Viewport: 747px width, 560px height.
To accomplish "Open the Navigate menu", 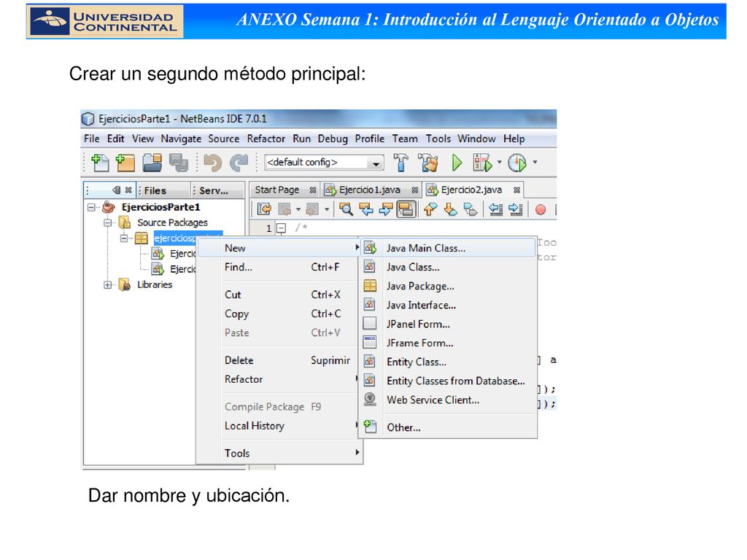I will pyautogui.click(x=181, y=139).
